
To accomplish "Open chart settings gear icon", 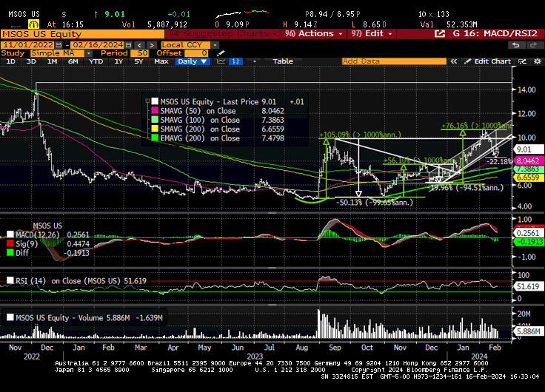I will pos(538,61).
